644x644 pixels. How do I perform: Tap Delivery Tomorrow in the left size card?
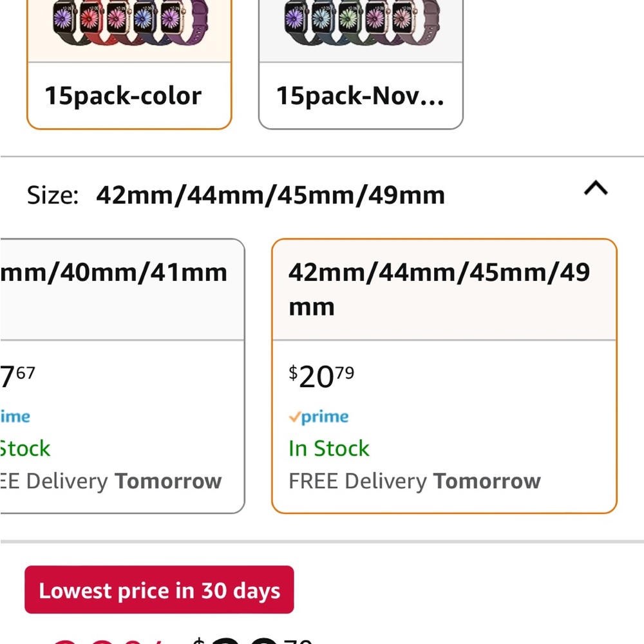pyautogui.click(x=111, y=481)
